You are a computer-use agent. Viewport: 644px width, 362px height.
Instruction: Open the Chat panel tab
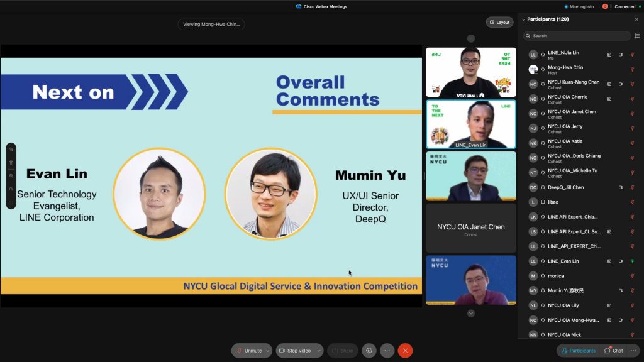(x=614, y=351)
